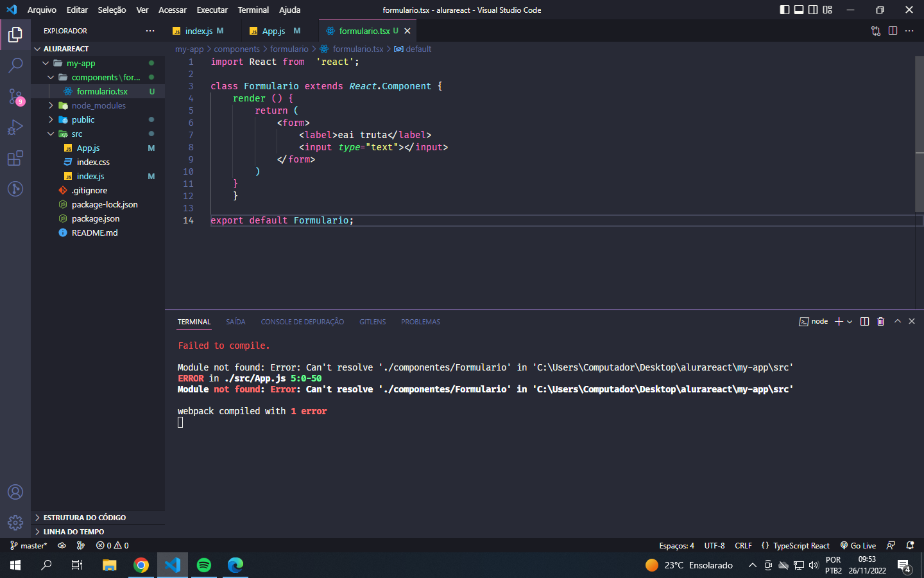Close the terminal panel

pyautogui.click(x=912, y=321)
